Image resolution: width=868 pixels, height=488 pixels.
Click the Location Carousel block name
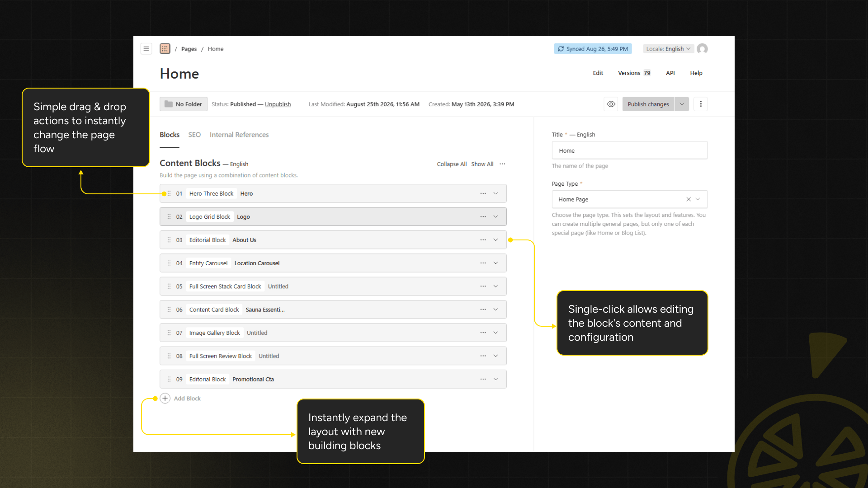pos(257,263)
